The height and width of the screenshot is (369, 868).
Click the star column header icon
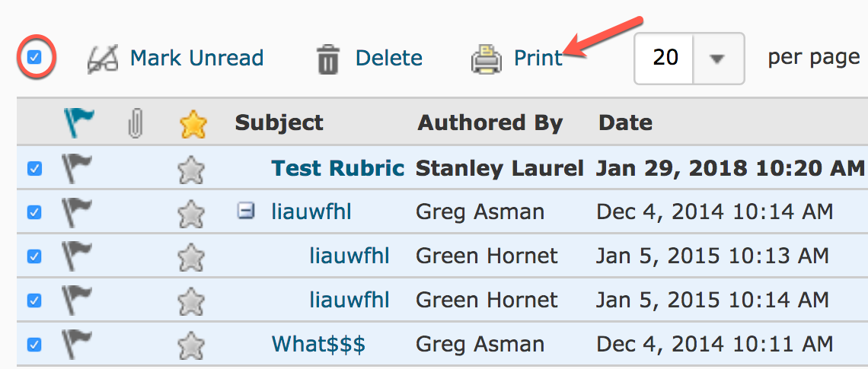(x=193, y=123)
